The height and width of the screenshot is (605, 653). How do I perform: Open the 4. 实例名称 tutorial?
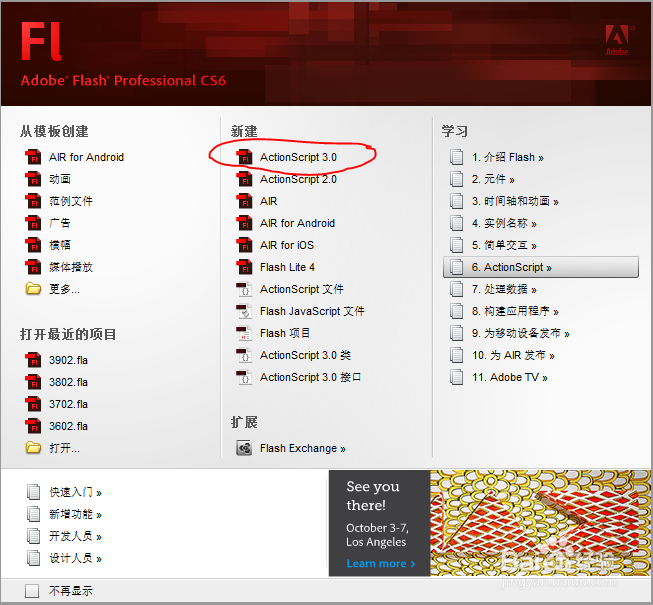pyautogui.click(x=504, y=224)
